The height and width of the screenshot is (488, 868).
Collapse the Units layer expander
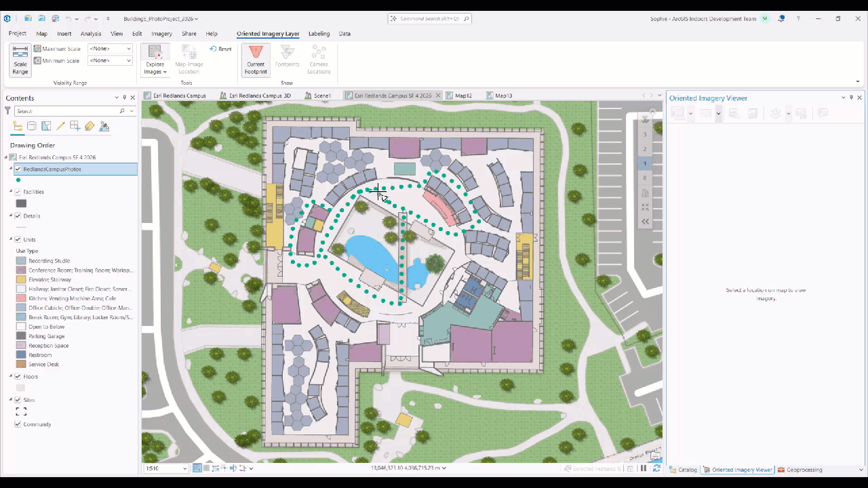11,240
